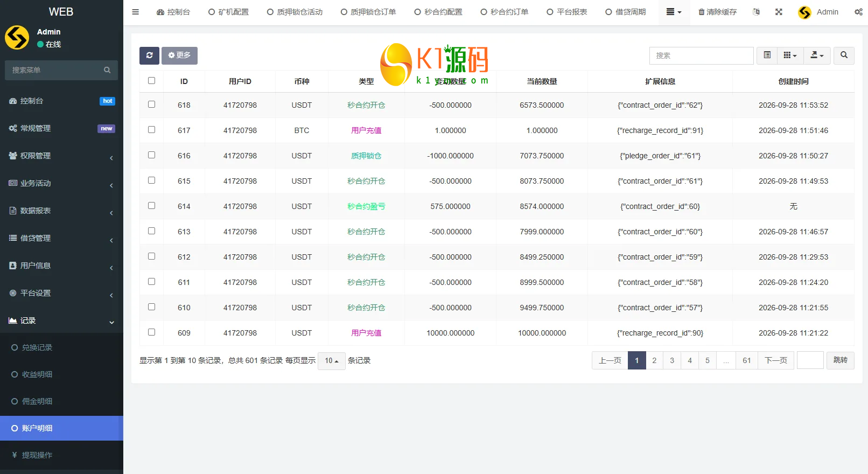
Task: Open the settings gears icon at top right
Action: coord(858,12)
